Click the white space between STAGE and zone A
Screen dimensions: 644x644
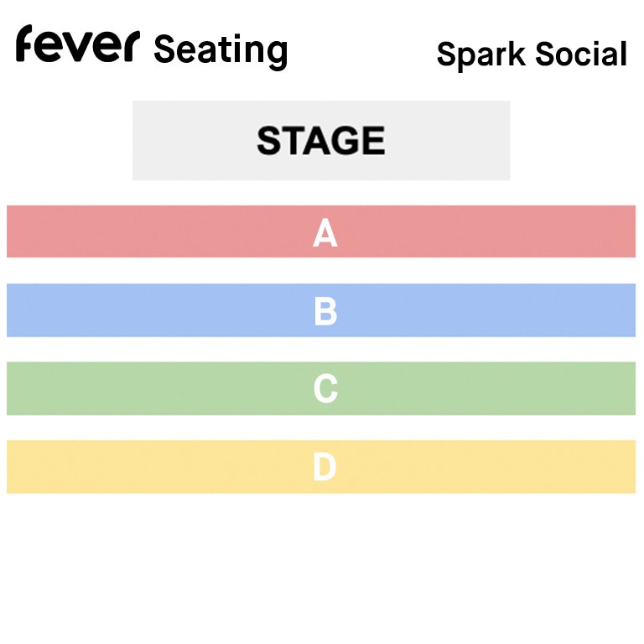321,193
